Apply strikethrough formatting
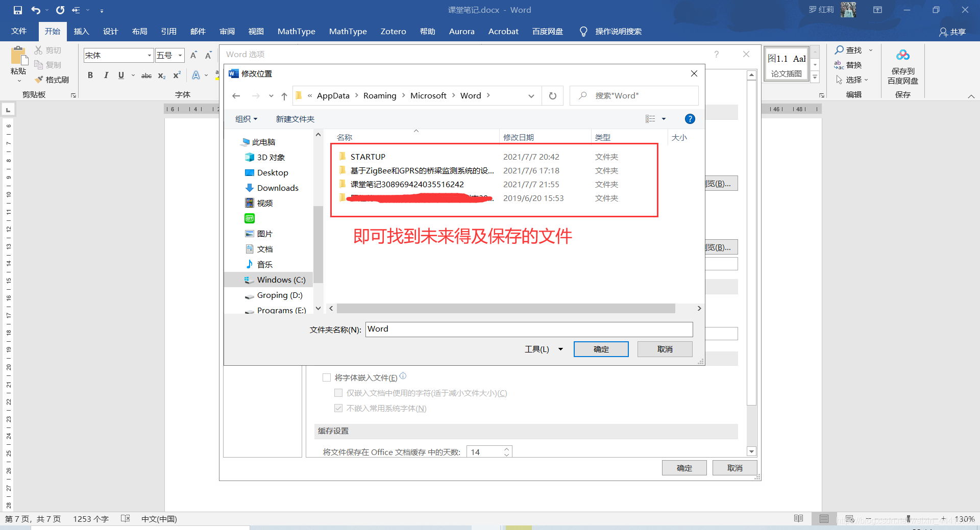Viewport: 980px width, 530px height. (146, 75)
